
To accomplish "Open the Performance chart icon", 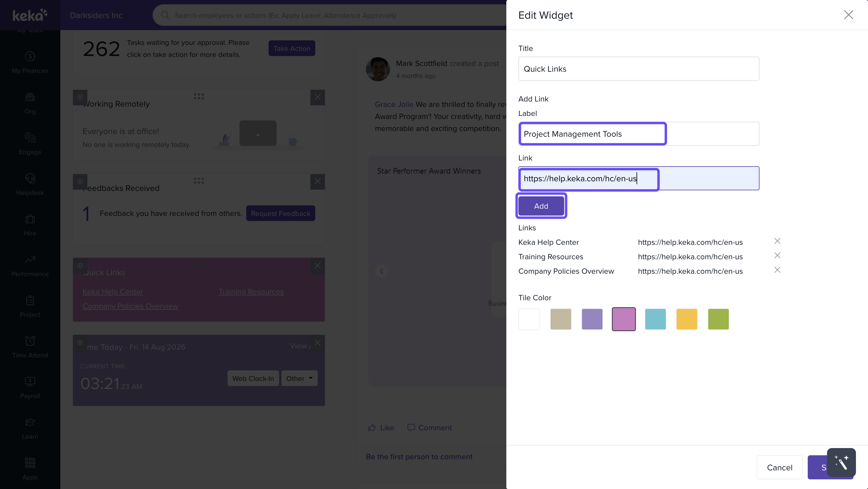I will (30, 260).
